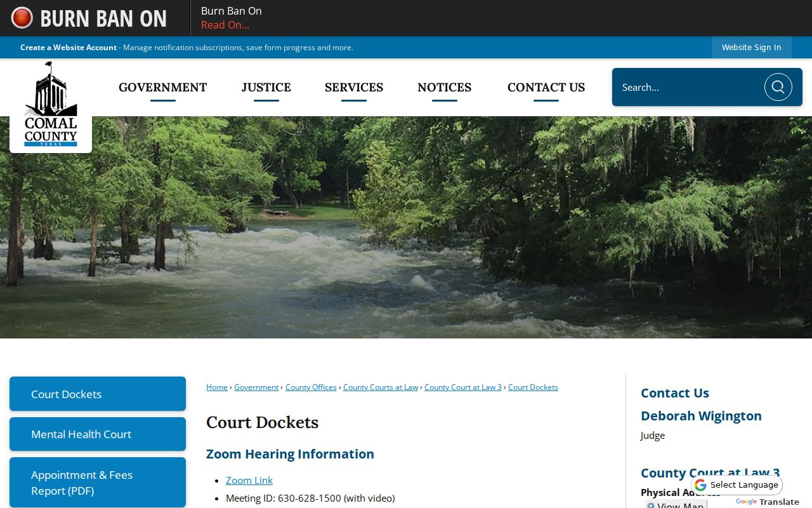This screenshot has width=812, height=508.
Task: Follow the Read On... burn ban link
Action: coord(225,25)
